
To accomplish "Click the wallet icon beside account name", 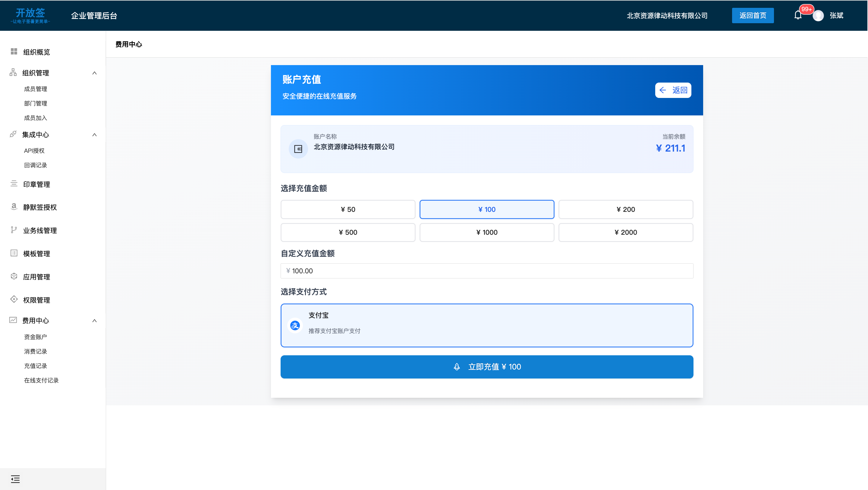I will click(x=298, y=149).
